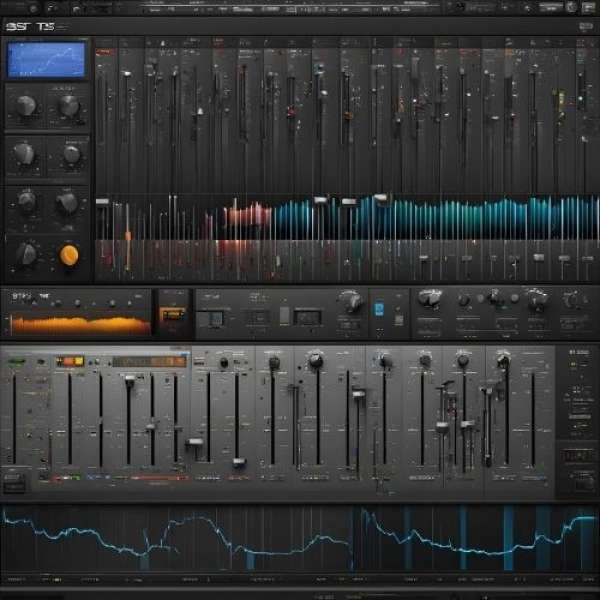Open the blue spectrum display at top-left

(47, 58)
